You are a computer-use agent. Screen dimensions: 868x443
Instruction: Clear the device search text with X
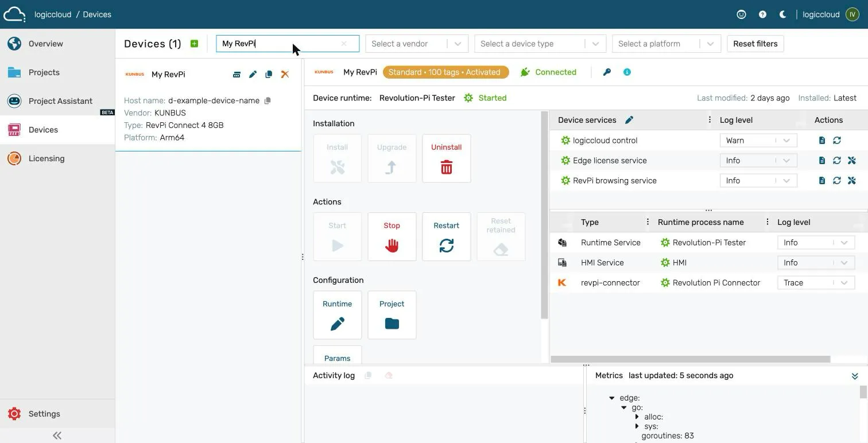coord(344,44)
